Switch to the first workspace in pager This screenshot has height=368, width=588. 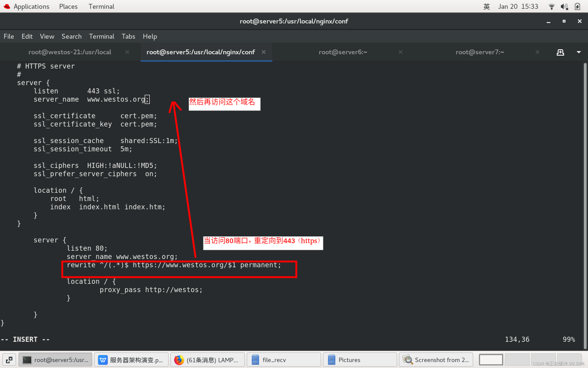(491, 360)
